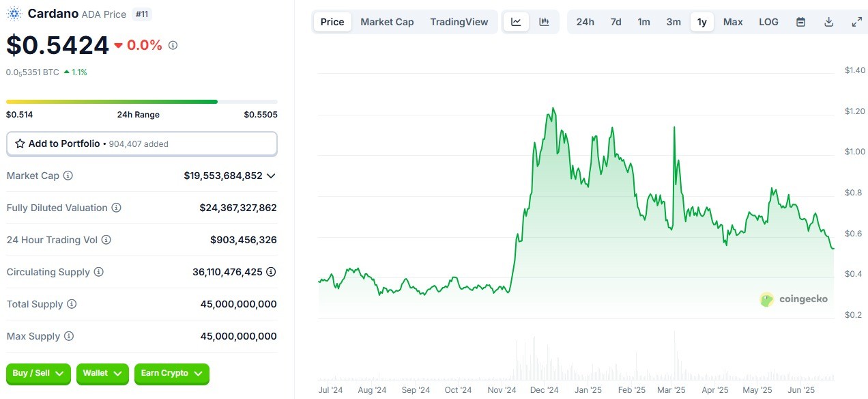Click the $24,367,327,862 valuation value
This screenshot has height=399, width=868.
(238, 208)
